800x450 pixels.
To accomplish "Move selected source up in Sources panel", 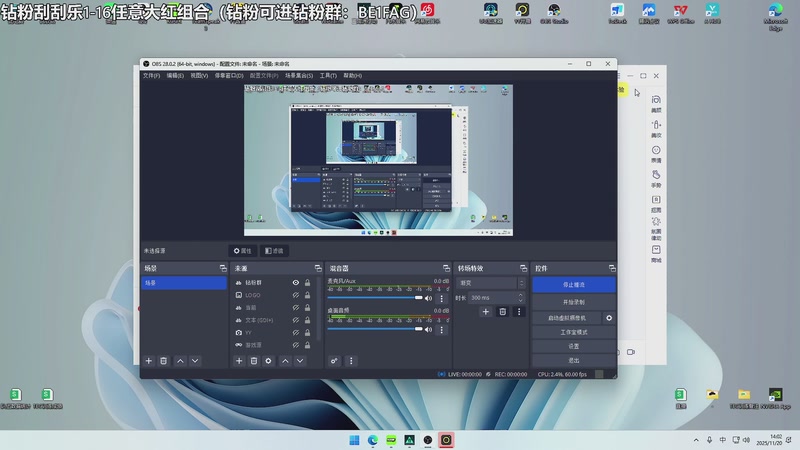I will coord(285,361).
